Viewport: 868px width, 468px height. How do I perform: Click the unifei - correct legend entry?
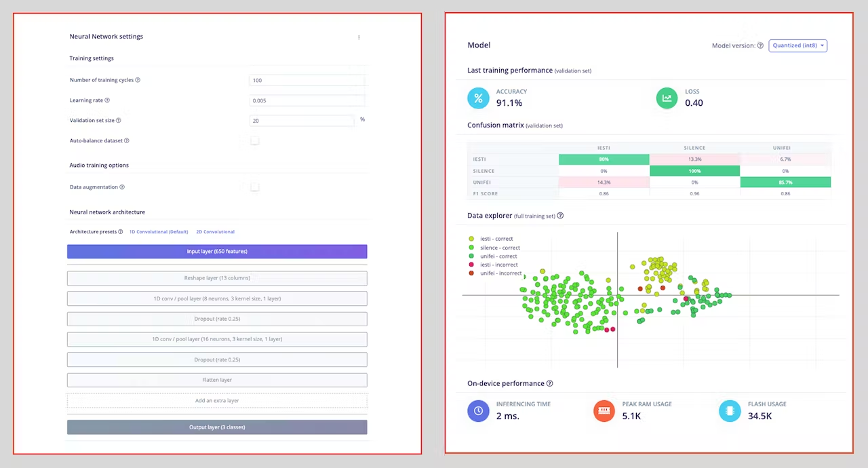tap(493, 256)
